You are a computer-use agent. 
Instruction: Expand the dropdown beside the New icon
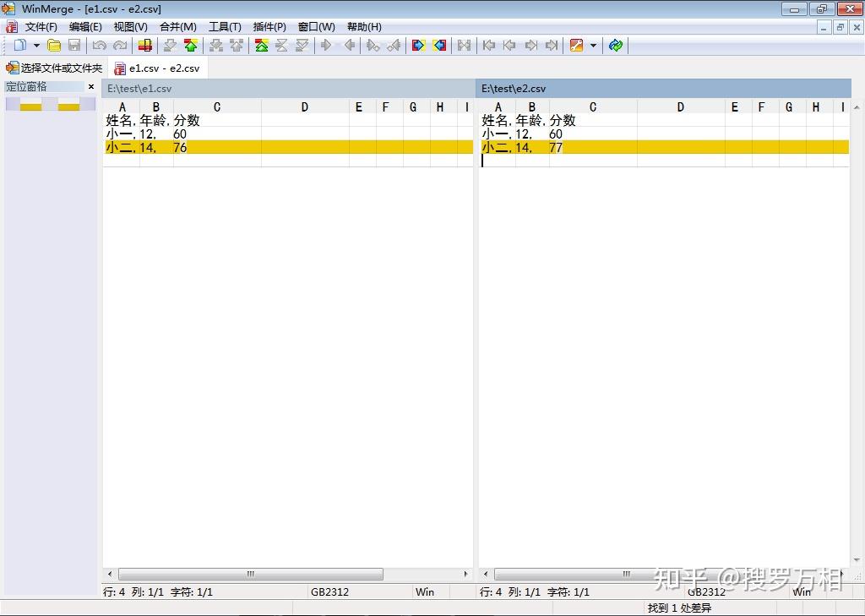point(38,45)
